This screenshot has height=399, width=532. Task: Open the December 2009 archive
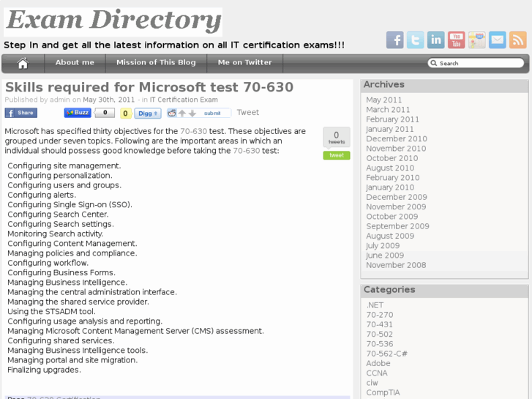397,197
